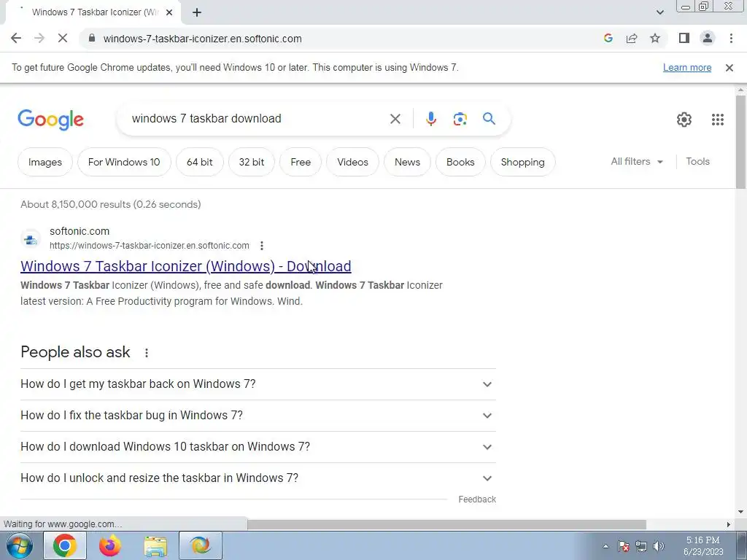Close the Windows 7 Taskbar Iconizer tab

point(169,12)
